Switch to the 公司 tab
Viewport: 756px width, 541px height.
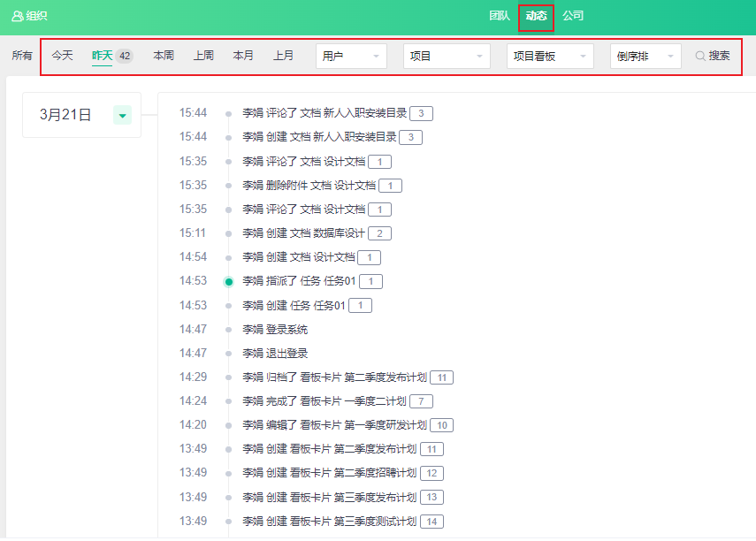coord(573,16)
